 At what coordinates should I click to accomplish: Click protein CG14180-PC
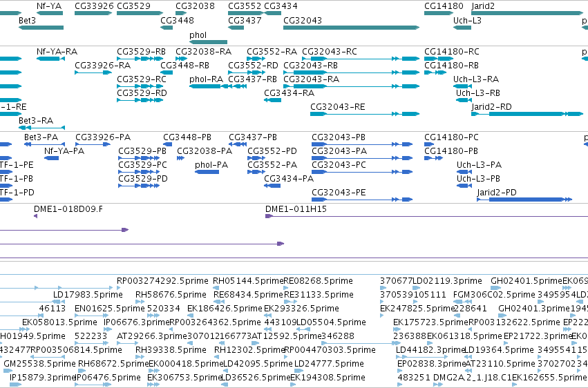click(451, 137)
